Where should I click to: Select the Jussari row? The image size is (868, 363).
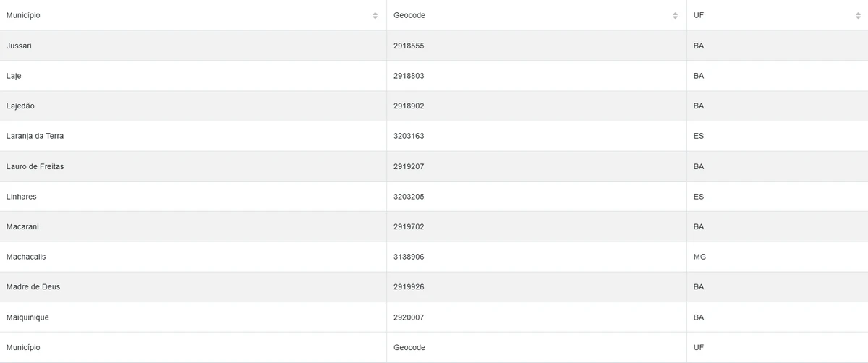pyautogui.click(x=19, y=46)
